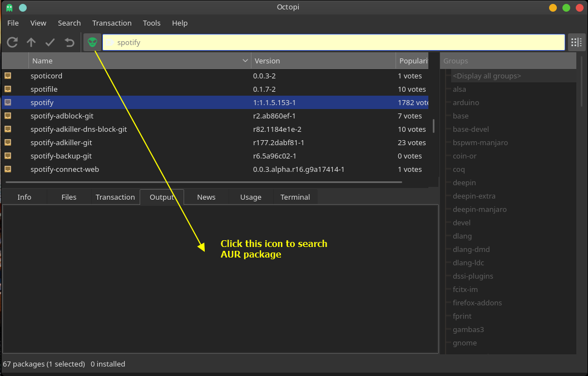Click the Name column sort arrow
The width and height of the screenshot is (588, 376).
point(245,61)
